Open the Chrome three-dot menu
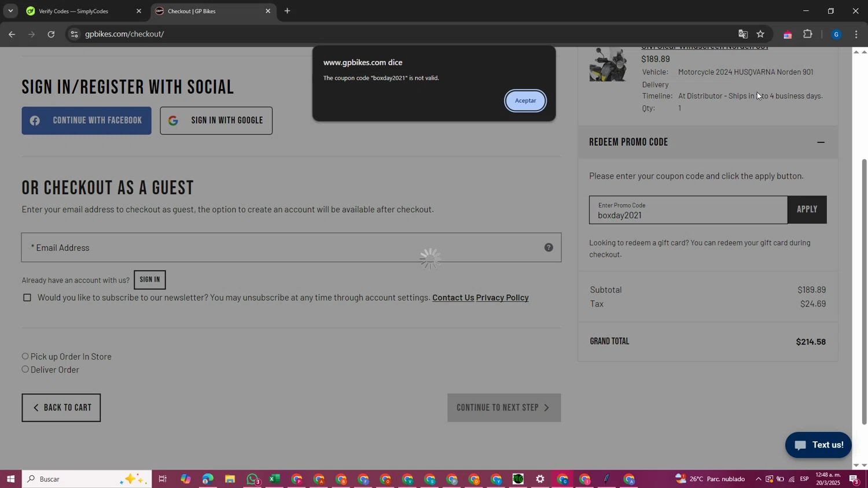 click(856, 34)
